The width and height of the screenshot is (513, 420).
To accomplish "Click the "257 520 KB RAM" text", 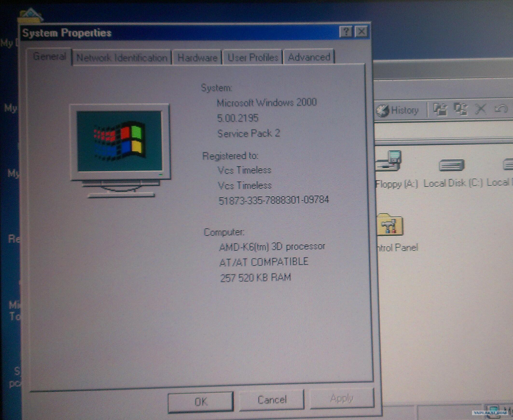I will (x=255, y=278).
